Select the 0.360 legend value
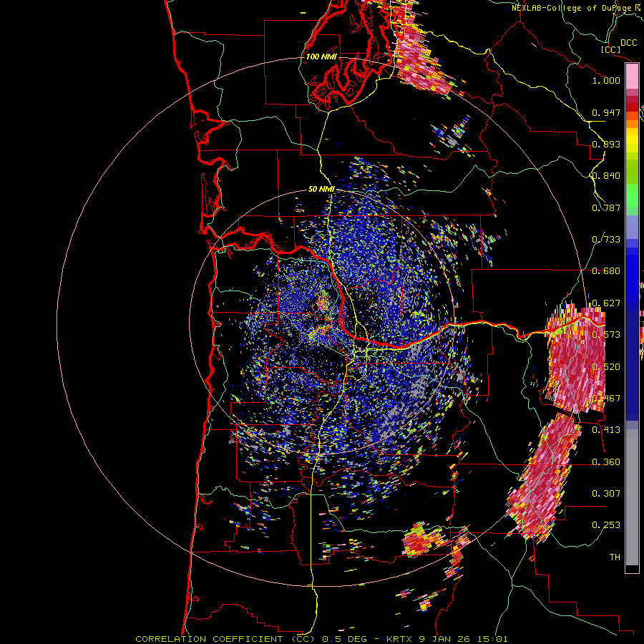Image resolution: width=644 pixels, height=644 pixels. pos(606,462)
